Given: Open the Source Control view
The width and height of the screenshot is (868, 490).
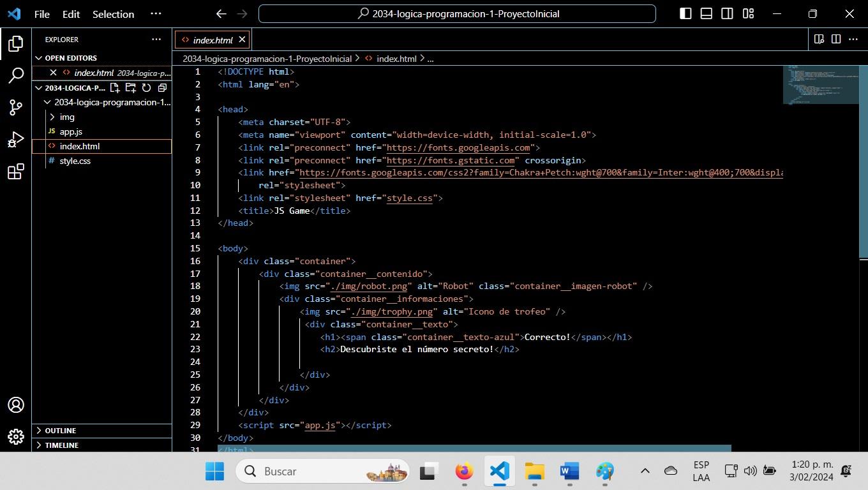Looking at the screenshot, I should (16, 107).
